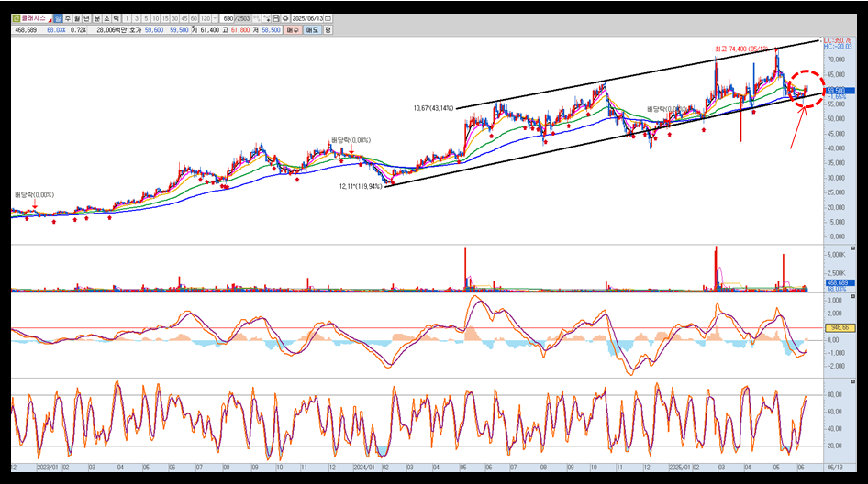Click the 매도 sell button
The image size is (868, 484).
[x=312, y=30]
